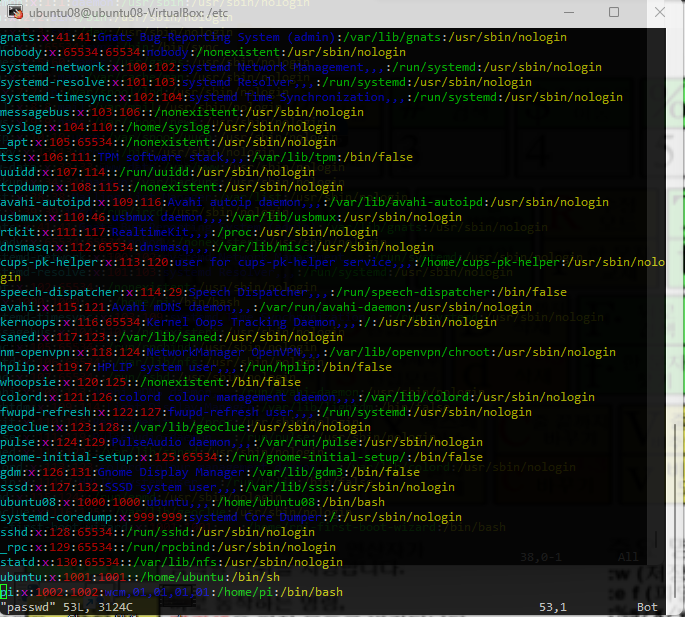Click the '"passwd" 53L, 3124C' status text
Screen dimensions: 685x617
click(x=66, y=607)
